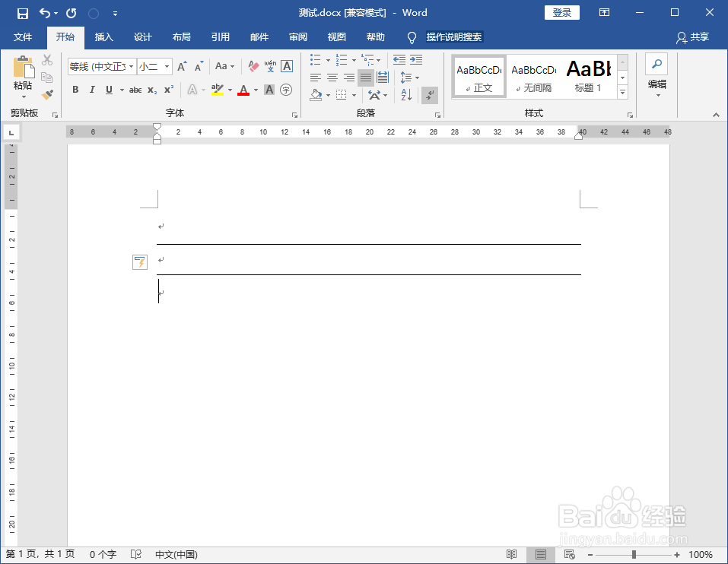The image size is (728, 564).
Task: Select the 无间隔 style
Action: (x=534, y=77)
